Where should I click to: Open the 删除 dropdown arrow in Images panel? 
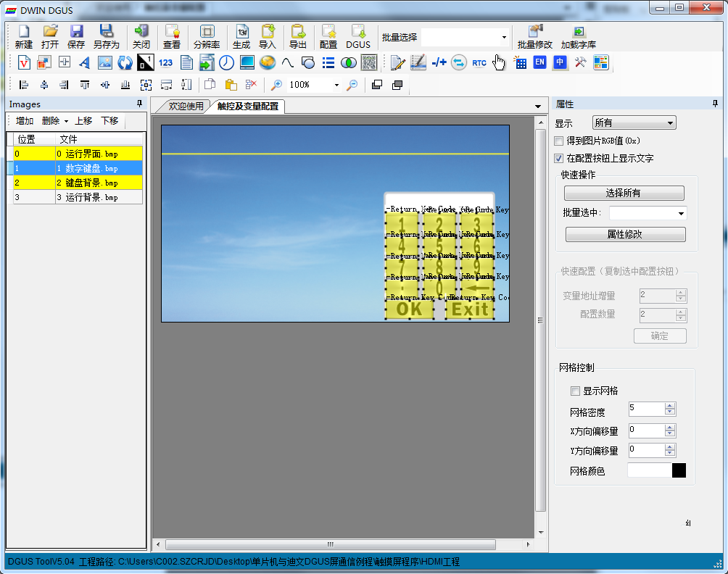(67, 121)
